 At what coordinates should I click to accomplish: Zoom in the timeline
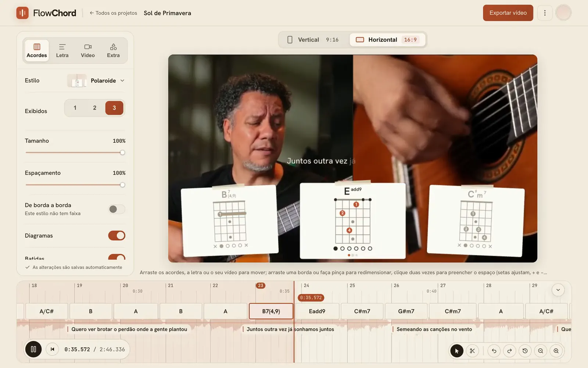tap(556, 351)
